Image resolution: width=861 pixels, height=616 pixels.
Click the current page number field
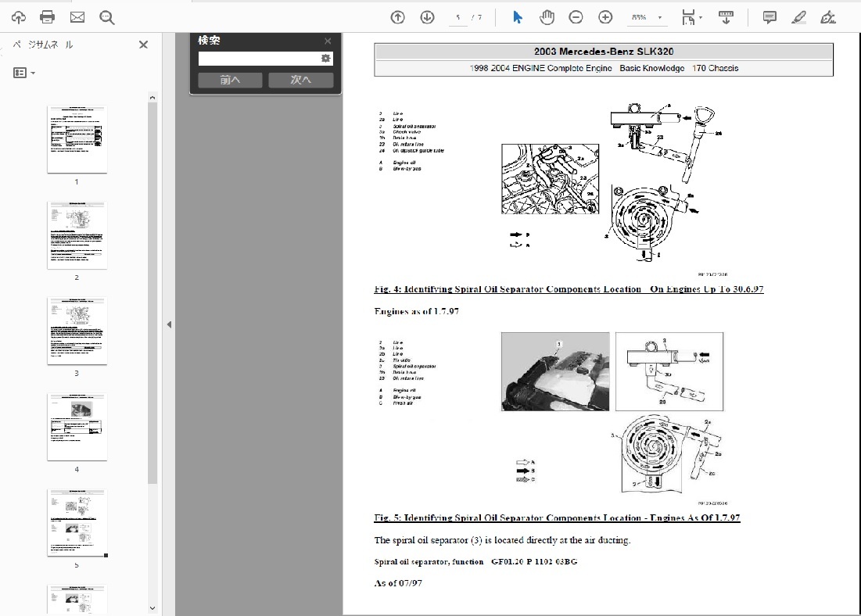pos(457,17)
